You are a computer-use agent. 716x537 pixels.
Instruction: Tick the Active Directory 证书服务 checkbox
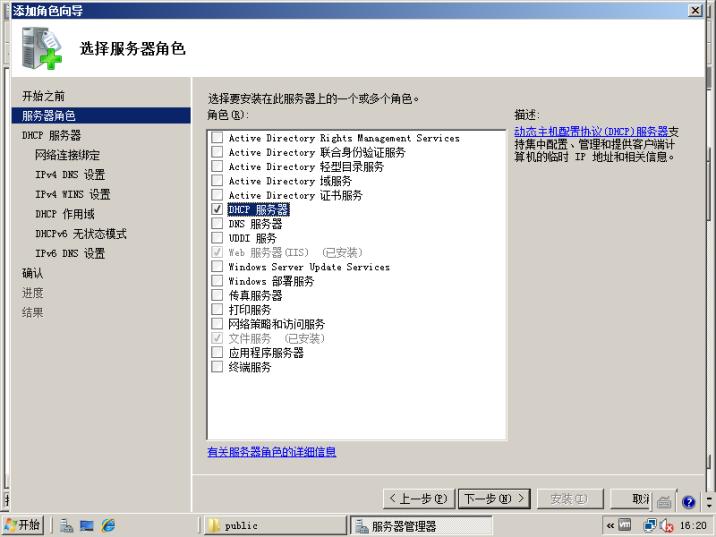(217, 195)
